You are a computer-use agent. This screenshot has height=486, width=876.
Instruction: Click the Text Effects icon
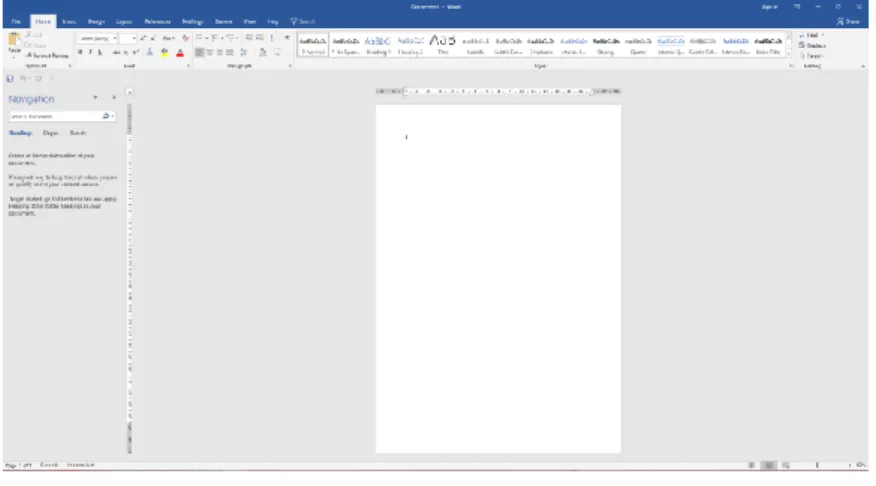click(x=150, y=52)
